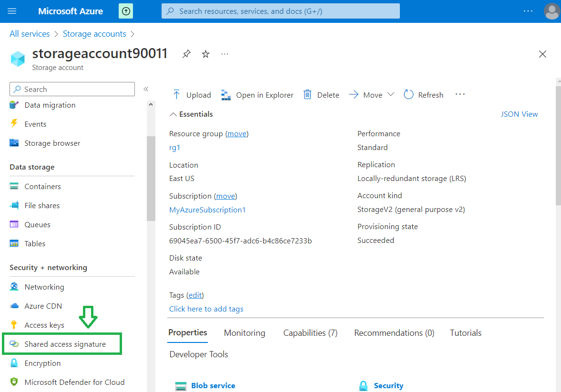Mark storageaccount90011 as favorite with star
This screenshot has width=561, height=392.
(x=206, y=54)
